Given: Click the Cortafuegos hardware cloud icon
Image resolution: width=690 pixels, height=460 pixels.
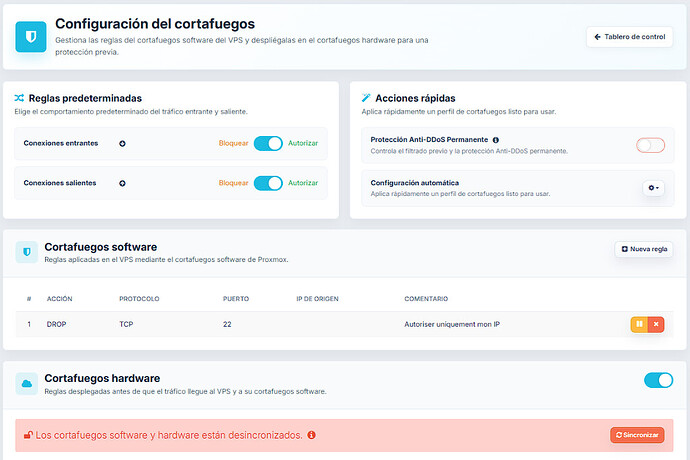Looking at the screenshot, I should click(26, 384).
